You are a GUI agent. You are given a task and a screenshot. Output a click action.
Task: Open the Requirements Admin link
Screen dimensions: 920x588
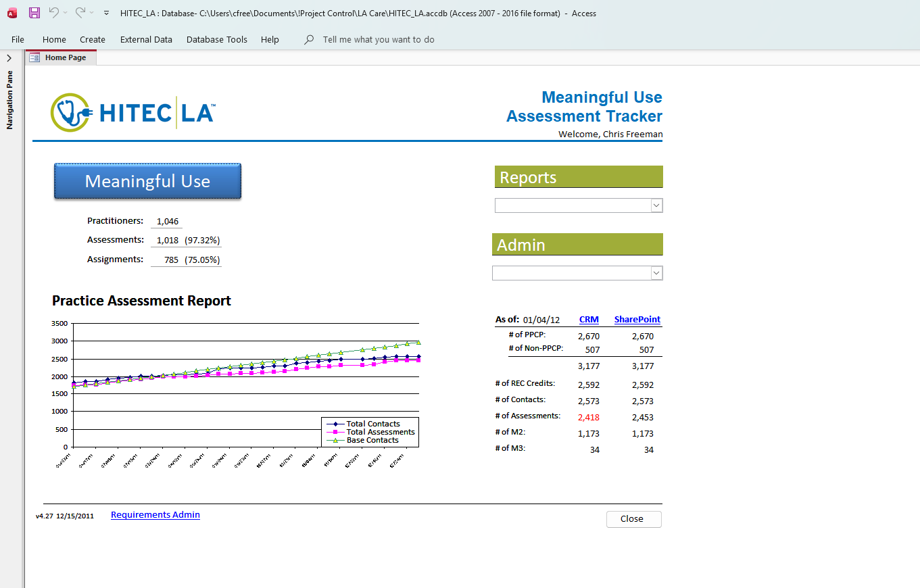pos(155,515)
